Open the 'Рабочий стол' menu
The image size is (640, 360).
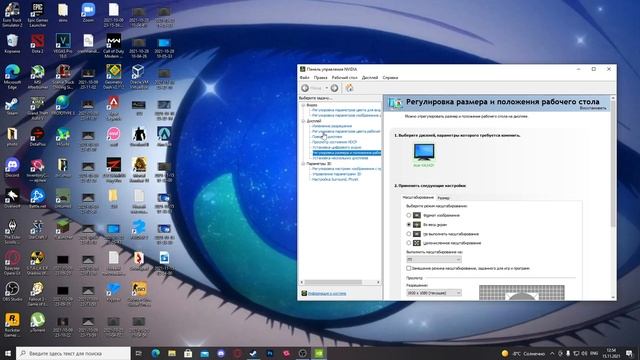[x=344, y=78]
